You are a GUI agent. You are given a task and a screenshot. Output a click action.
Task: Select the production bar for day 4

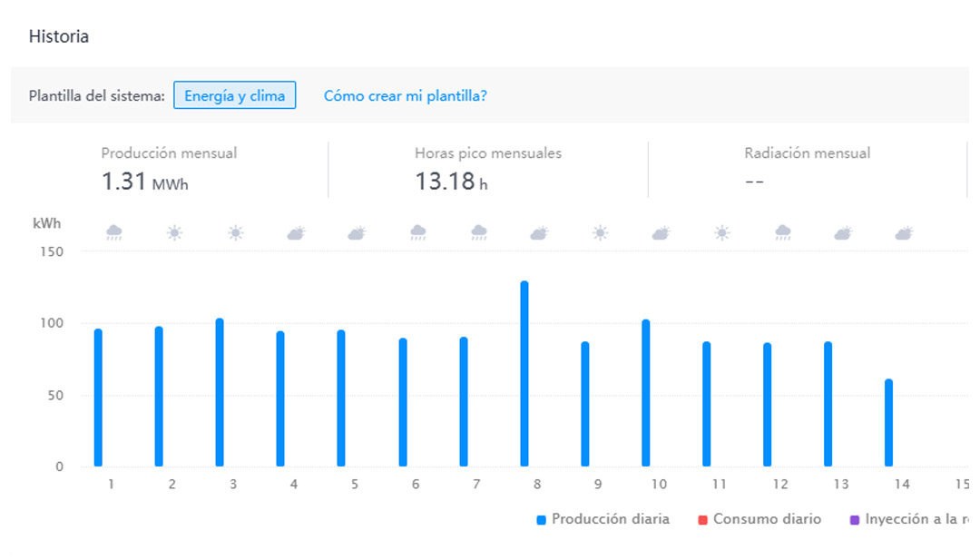pyautogui.click(x=280, y=398)
